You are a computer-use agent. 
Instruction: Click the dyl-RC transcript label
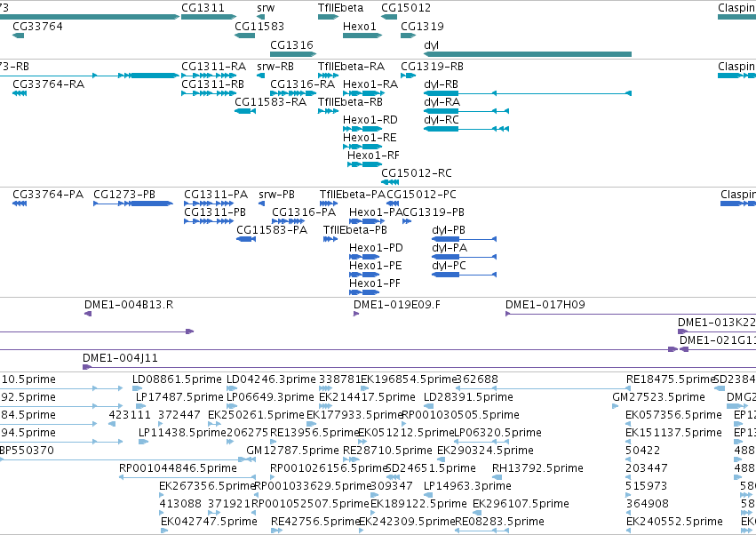coord(442,120)
